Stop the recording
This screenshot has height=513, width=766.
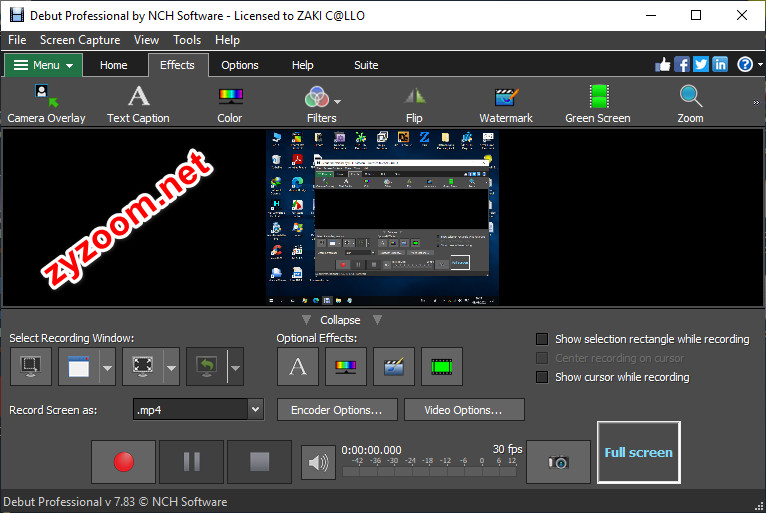tap(259, 462)
